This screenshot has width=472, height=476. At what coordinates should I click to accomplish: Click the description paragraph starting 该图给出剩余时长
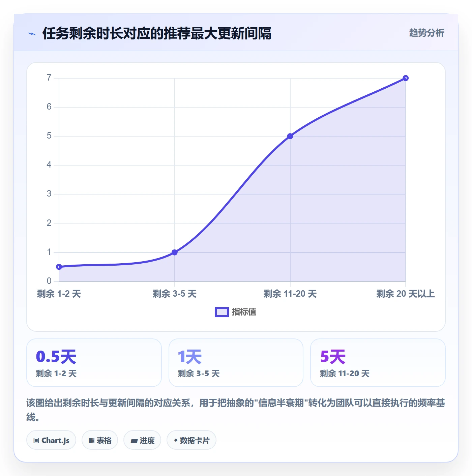[x=236, y=410]
